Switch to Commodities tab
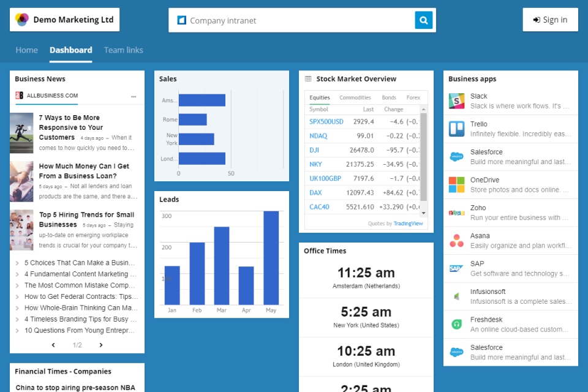588x392 pixels. (355, 97)
